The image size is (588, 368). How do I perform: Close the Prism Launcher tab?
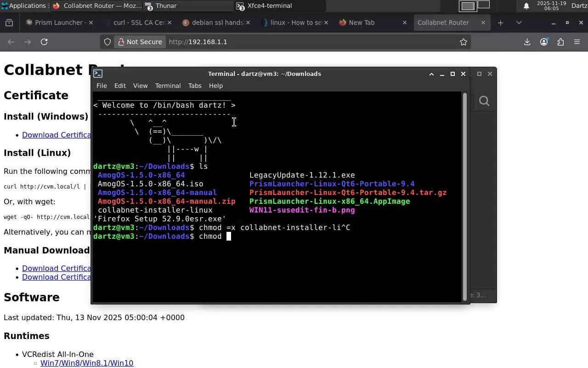90,23
